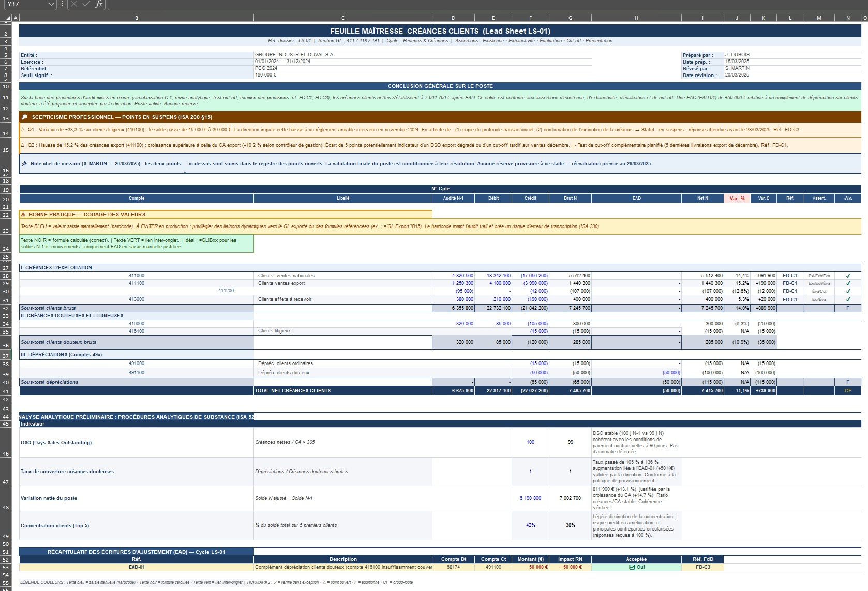Click the Cancel X icon in formula bar
Image resolution: width=868 pixels, height=591 pixels.
tap(74, 4)
